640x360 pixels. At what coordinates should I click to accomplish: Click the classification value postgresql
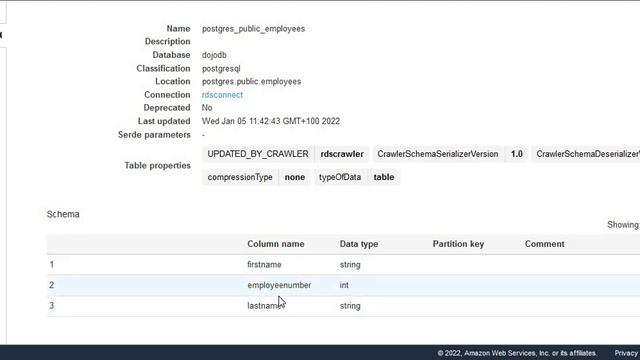[221, 68]
